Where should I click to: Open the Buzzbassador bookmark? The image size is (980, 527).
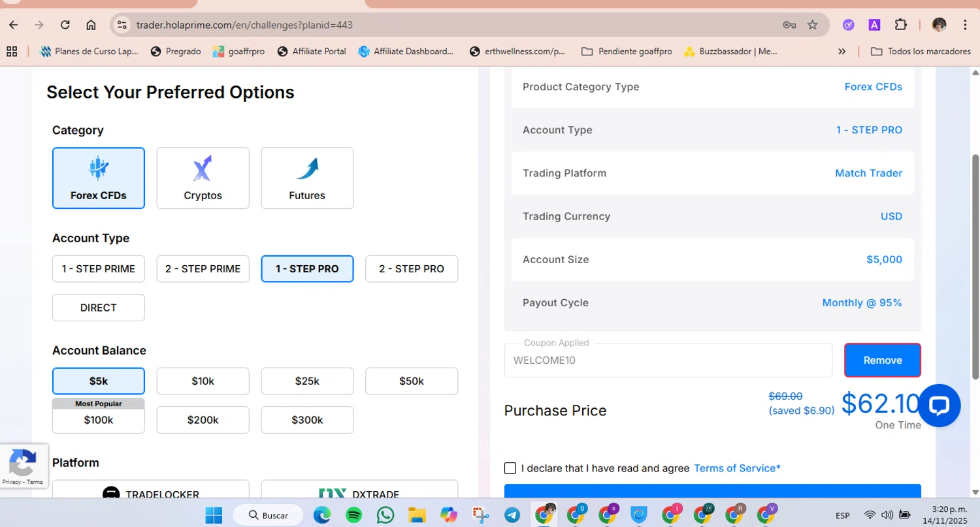(x=730, y=51)
